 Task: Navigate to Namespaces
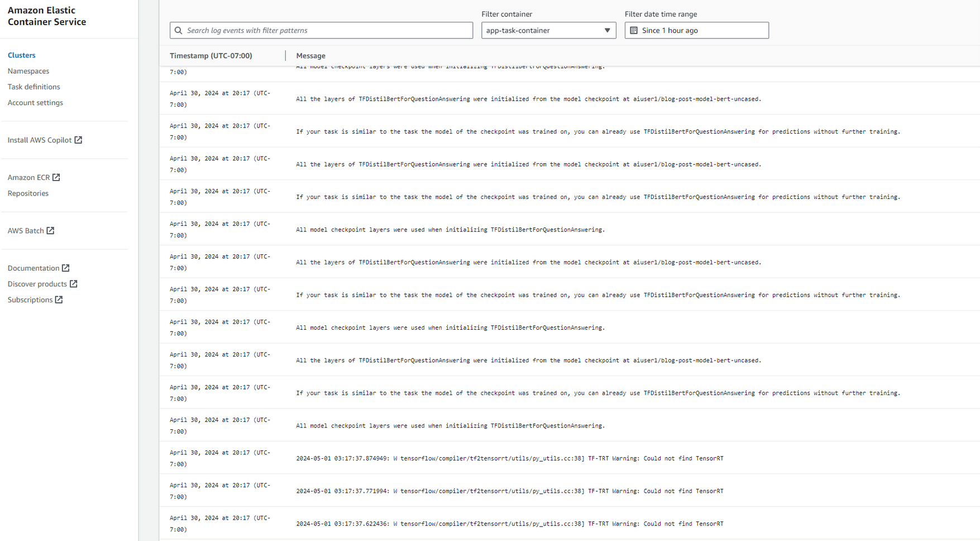[28, 71]
